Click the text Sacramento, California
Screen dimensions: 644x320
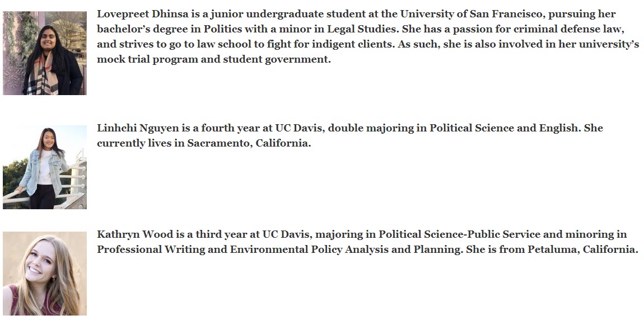click(x=249, y=143)
